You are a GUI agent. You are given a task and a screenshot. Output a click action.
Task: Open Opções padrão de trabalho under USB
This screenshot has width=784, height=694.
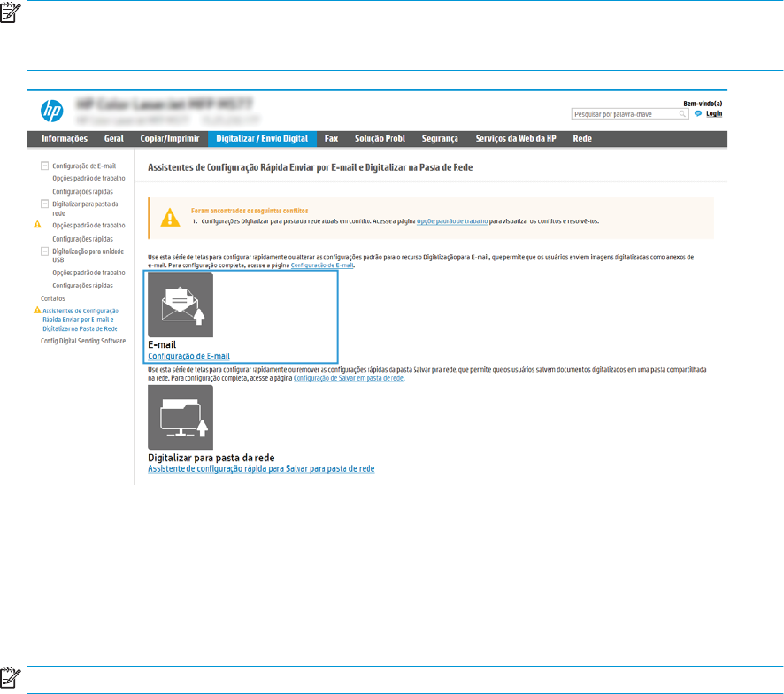88,274
